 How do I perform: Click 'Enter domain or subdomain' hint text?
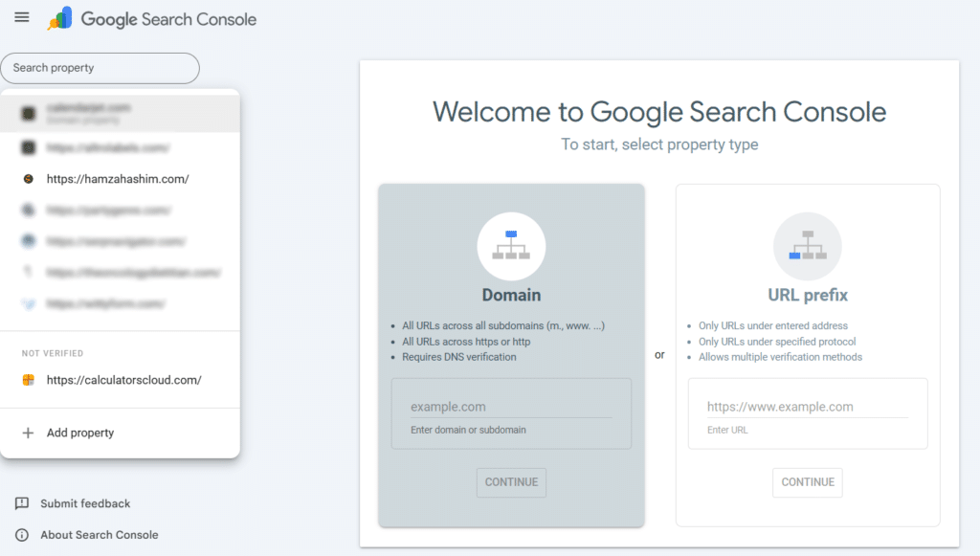pos(468,430)
